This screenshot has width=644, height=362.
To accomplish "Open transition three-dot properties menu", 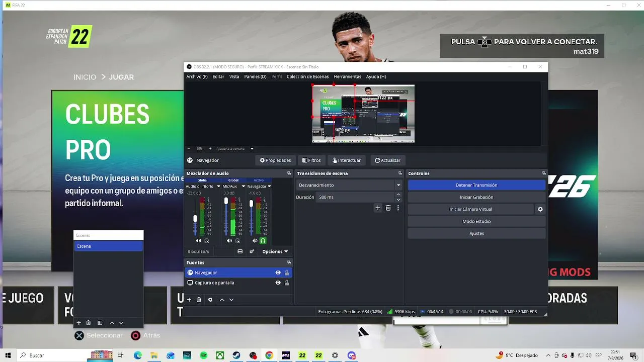I will point(398,208).
